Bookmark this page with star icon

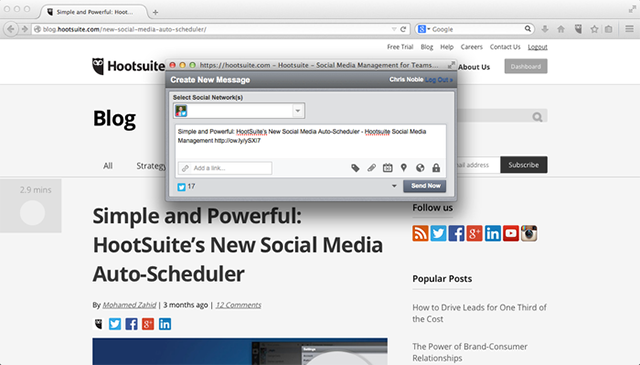[594, 29]
